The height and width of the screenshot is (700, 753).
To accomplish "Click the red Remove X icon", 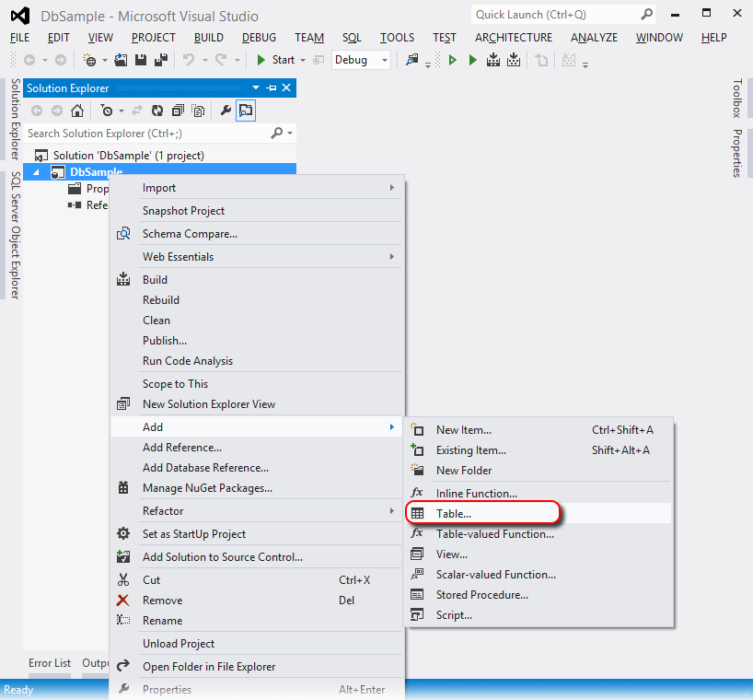I will (x=123, y=601).
